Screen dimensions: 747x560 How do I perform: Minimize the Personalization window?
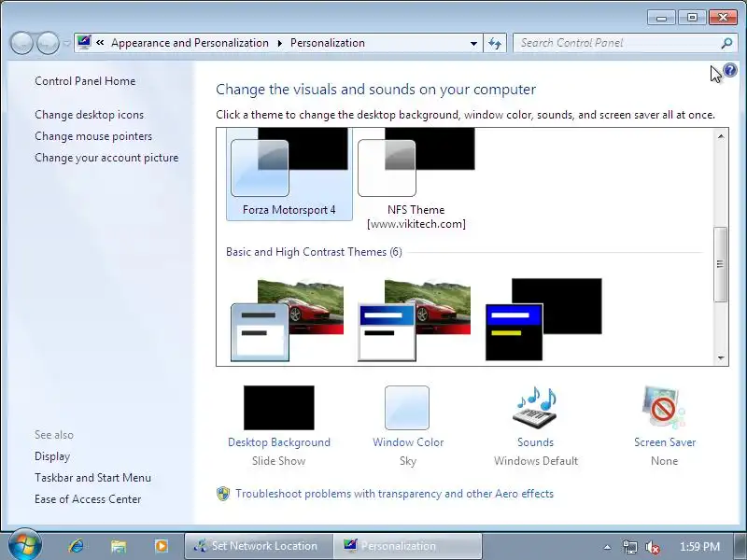tap(661, 18)
